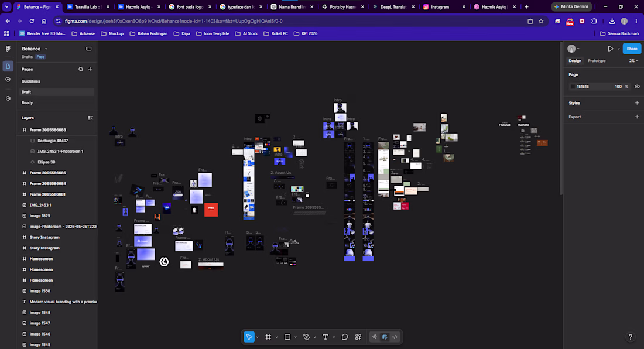The image size is (644, 349).
Task: Open the Mockup bookmark folder
Action: click(112, 33)
